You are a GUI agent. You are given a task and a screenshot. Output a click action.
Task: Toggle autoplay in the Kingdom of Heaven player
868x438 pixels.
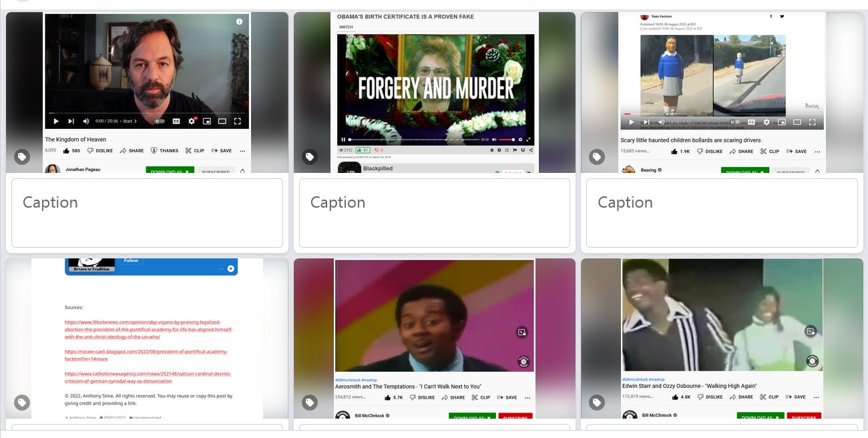(x=160, y=122)
